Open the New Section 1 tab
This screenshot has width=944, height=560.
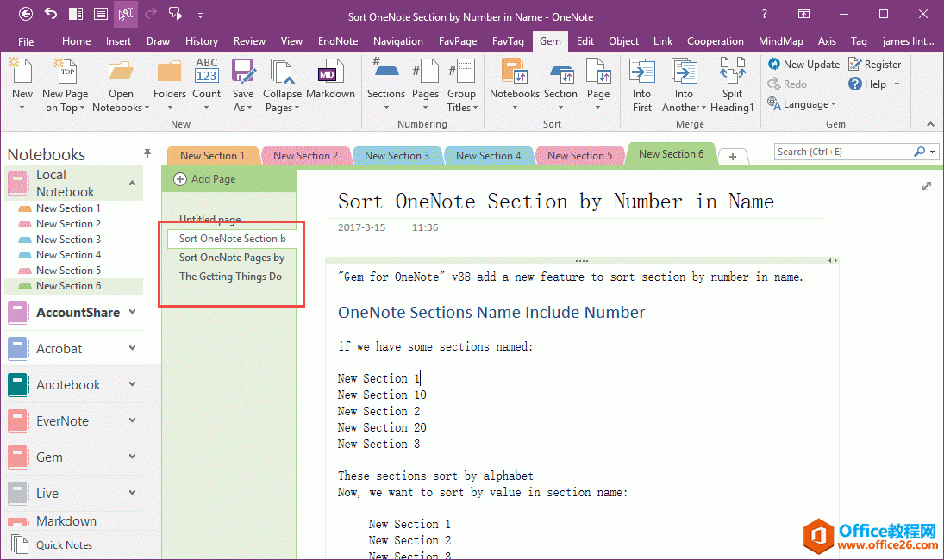coord(213,155)
